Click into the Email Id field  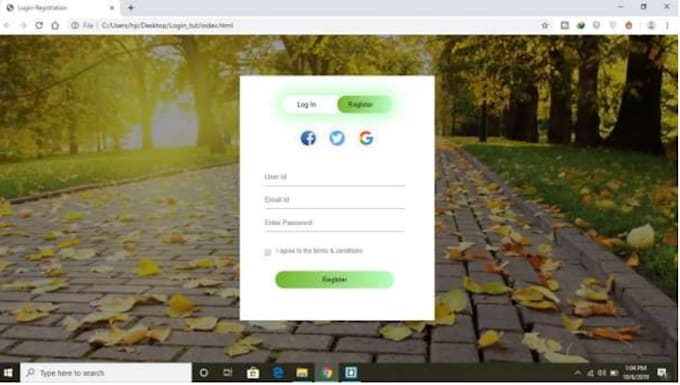pos(334,200)
